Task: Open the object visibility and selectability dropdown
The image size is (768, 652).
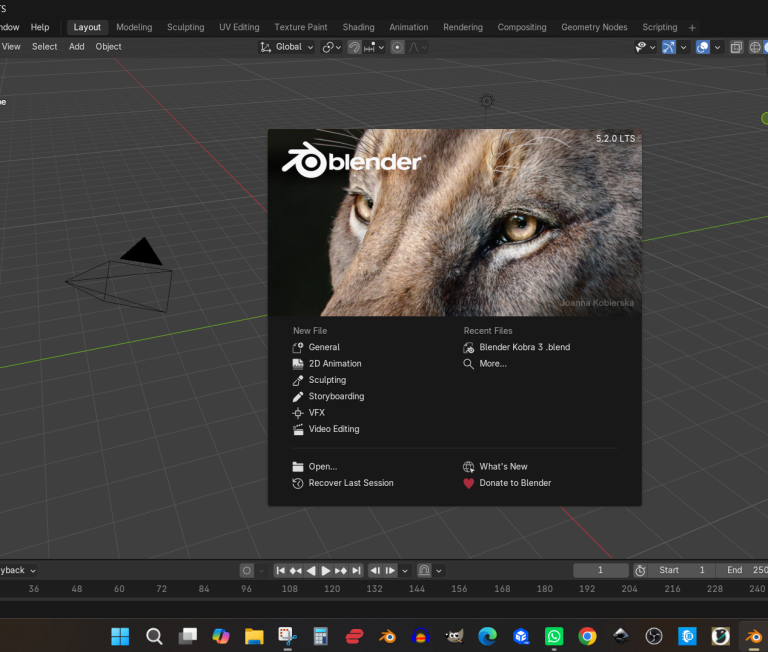Action: 645,47
